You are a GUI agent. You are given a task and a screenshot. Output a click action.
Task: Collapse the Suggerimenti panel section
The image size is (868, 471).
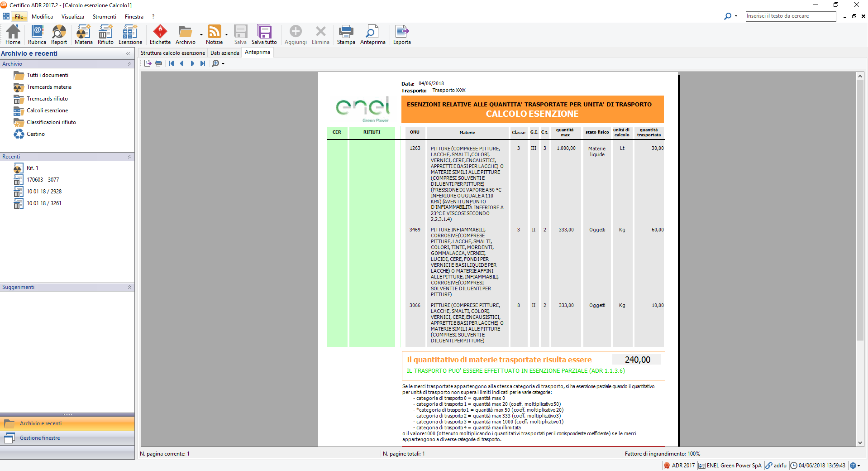coord(129,287)
